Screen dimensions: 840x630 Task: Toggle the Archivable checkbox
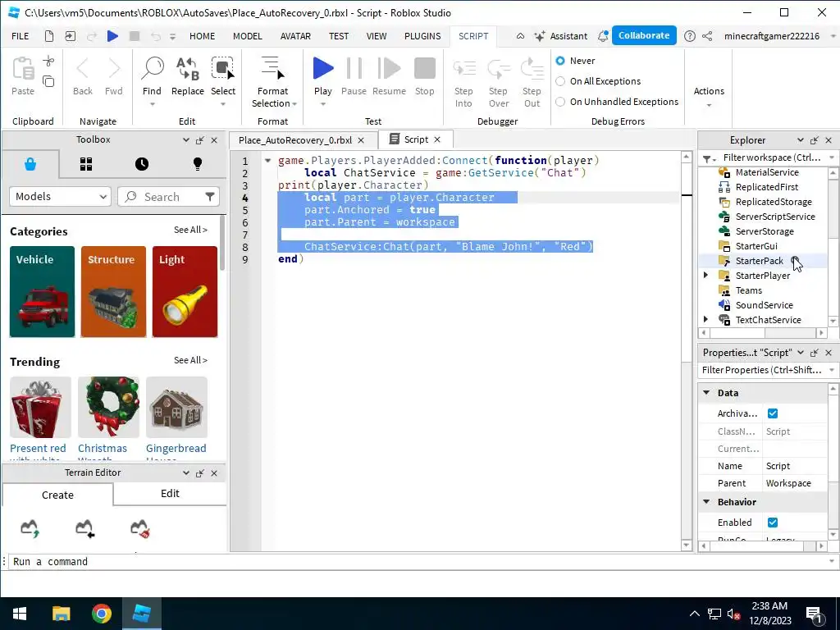point(773,413)
